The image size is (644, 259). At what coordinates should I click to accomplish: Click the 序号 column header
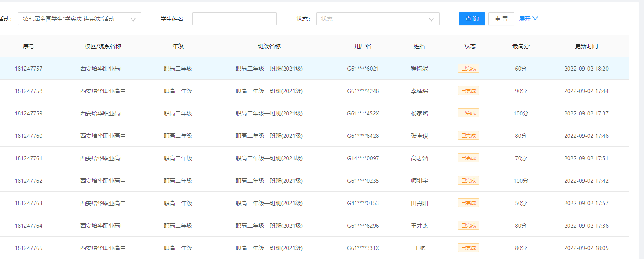coord(29,46)
